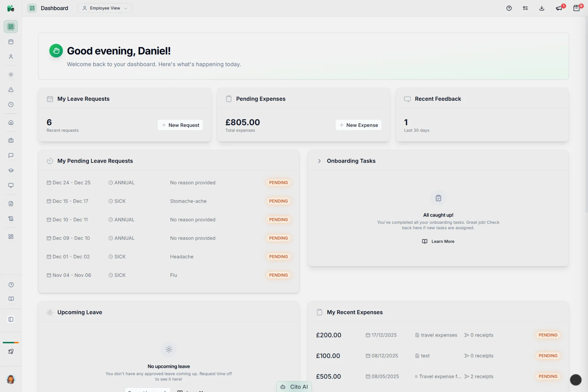
Task: Open the clock icon in sidebar
Action: [11, 104]
